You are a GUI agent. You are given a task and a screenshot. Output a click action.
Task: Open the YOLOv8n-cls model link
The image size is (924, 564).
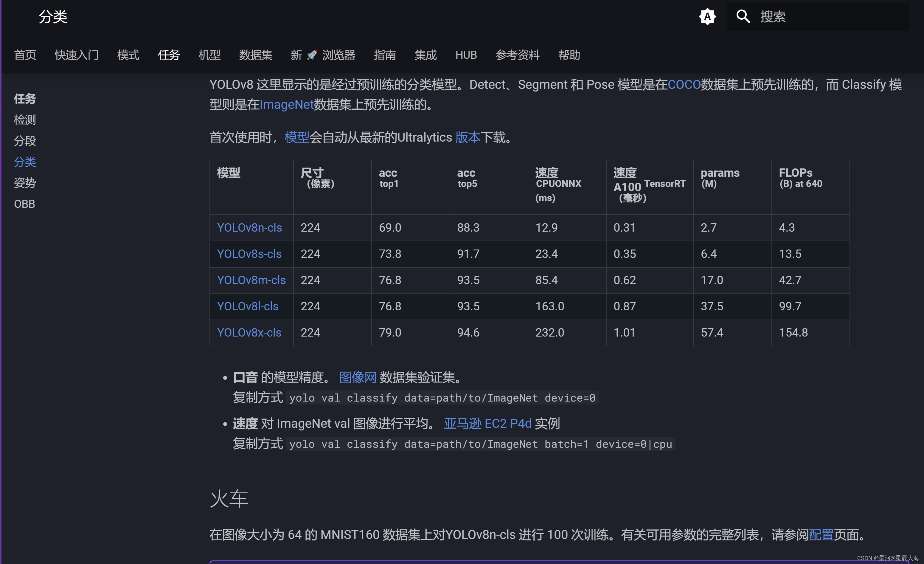(250, 227)
